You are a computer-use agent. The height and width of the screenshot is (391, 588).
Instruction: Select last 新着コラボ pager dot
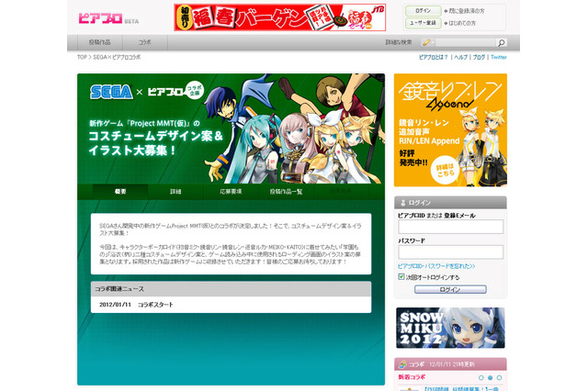499,377
